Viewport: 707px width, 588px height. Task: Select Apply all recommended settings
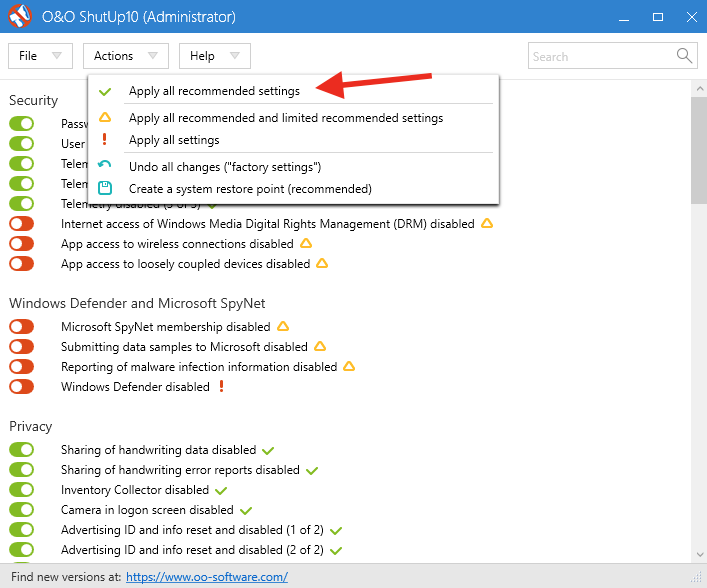[x=214, y=91]
